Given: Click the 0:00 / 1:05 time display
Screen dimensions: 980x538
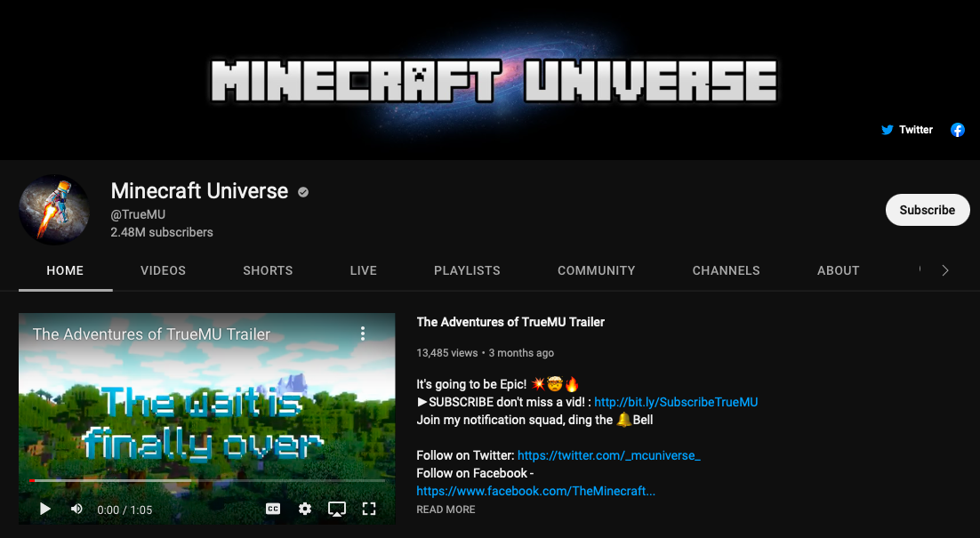Looking at the screenshot, I should coord(125,510).
